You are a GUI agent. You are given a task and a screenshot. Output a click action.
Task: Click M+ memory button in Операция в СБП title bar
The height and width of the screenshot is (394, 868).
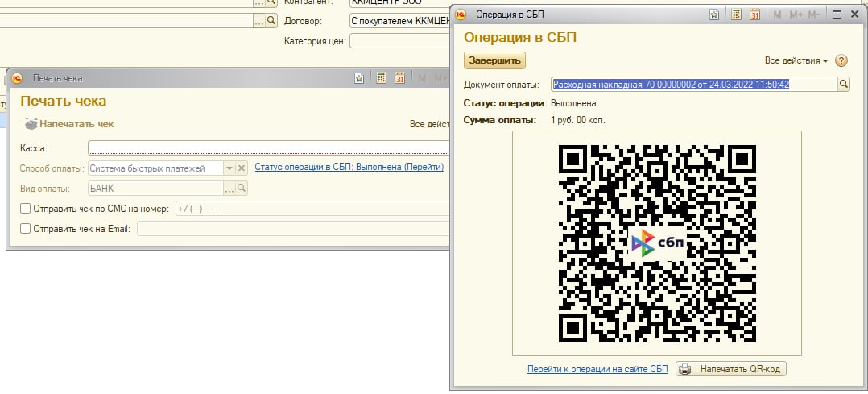tap(796, 15)
